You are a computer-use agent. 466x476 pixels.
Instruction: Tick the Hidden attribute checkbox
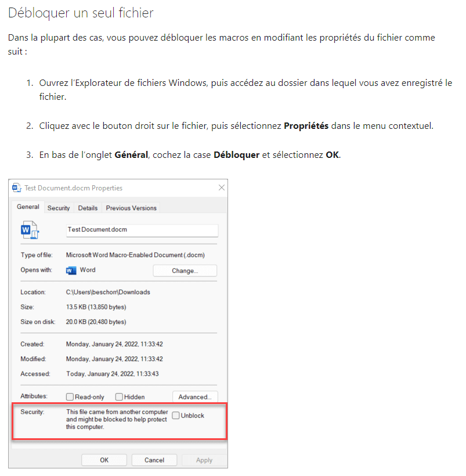point(119,397)
